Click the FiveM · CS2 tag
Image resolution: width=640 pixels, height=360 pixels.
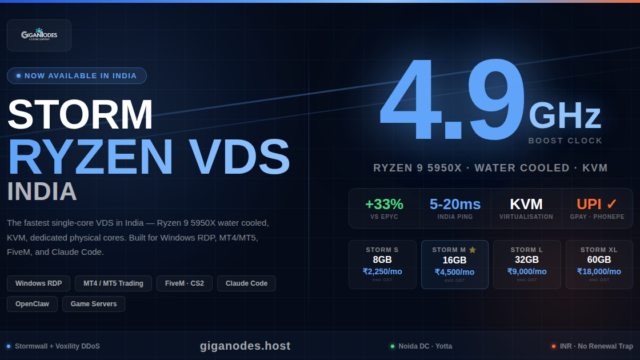pos(184,283)
